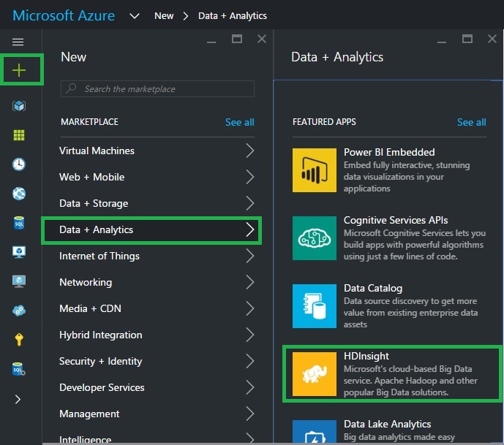Select Internet of Things in the marketplace list

coord(99,256)
